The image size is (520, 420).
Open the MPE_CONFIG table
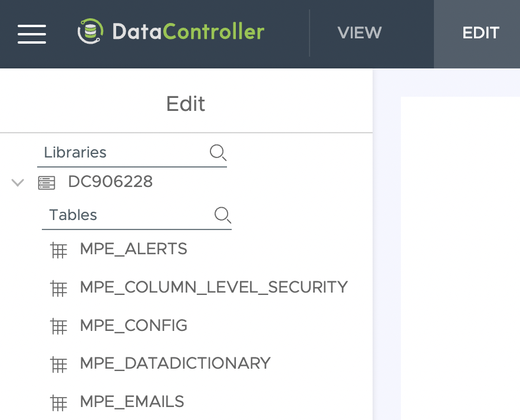pyautogui.click(x=133, y=325)
